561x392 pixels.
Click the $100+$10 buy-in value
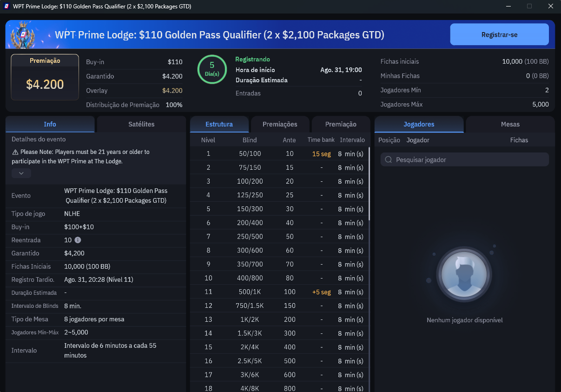tap(79, 227)
